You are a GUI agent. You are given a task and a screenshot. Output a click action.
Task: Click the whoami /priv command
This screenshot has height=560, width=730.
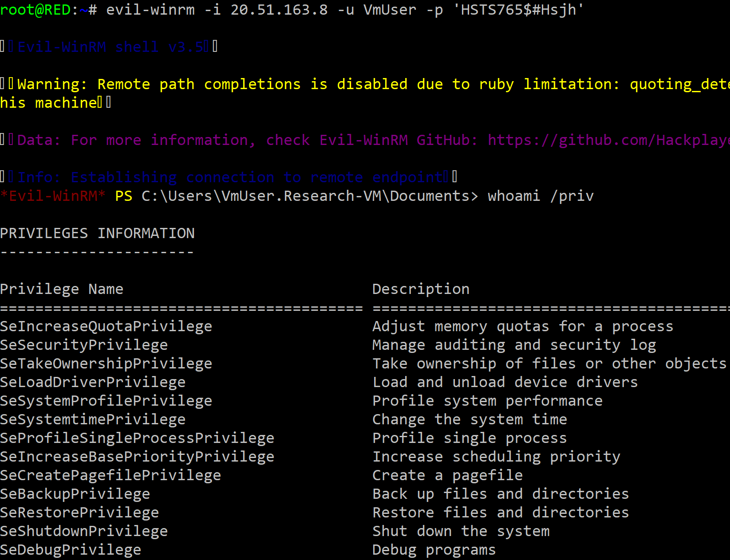click(540, 196)
